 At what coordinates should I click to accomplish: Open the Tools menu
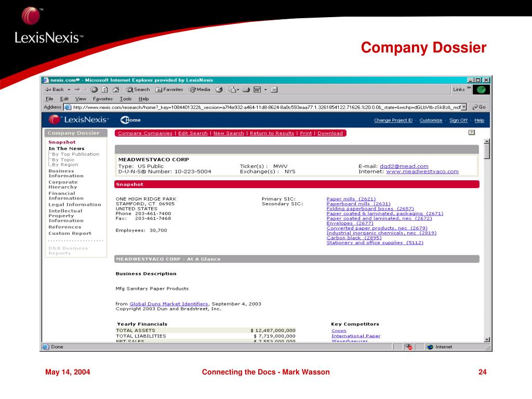pos(125,99)
